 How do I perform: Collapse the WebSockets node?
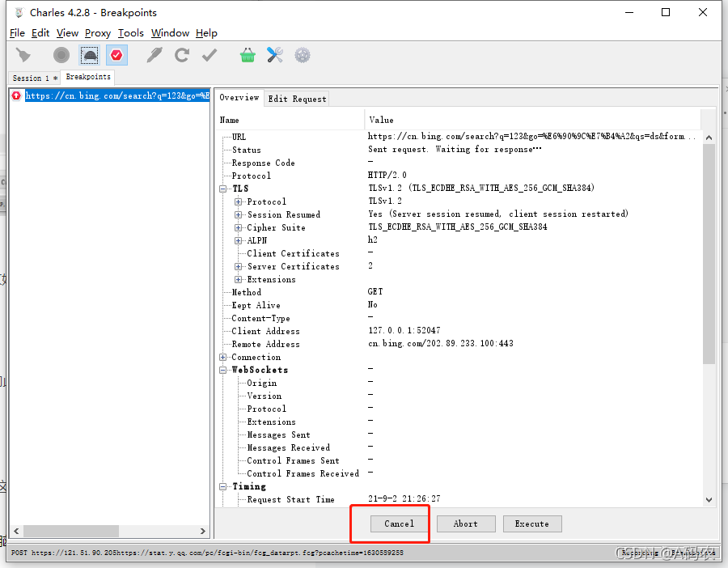223,370
